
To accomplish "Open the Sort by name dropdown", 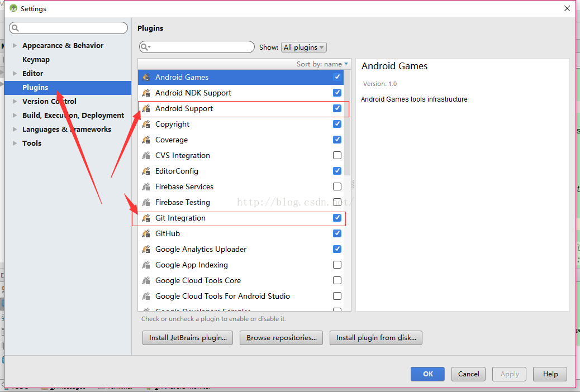I will point(322,64).
